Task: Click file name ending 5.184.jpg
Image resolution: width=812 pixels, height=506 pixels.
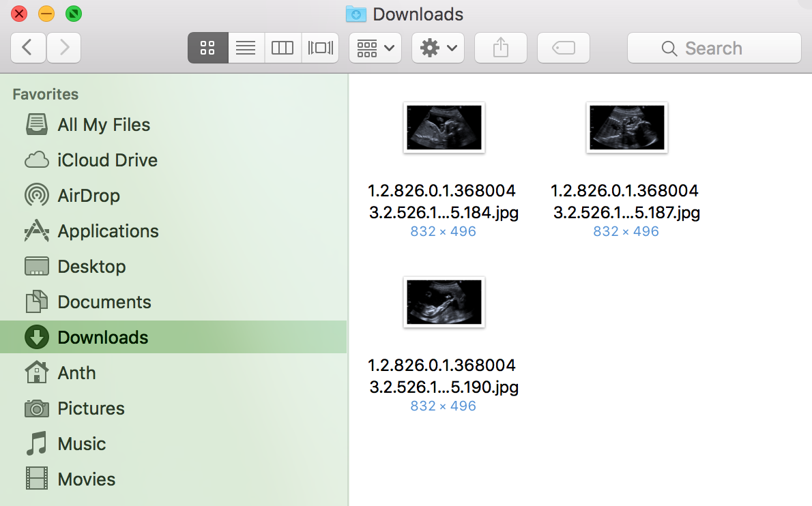Action: point(444,202)
